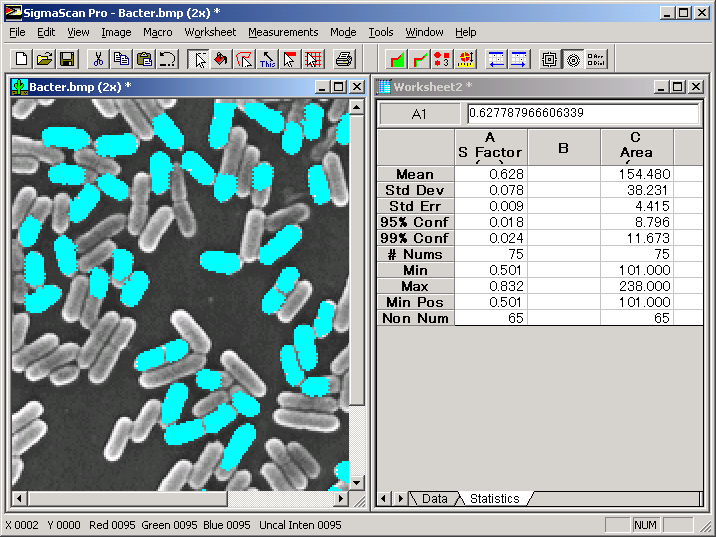Click the Area Std Err cell 4.415
The image size is (716, 537).
pos(637,206)
